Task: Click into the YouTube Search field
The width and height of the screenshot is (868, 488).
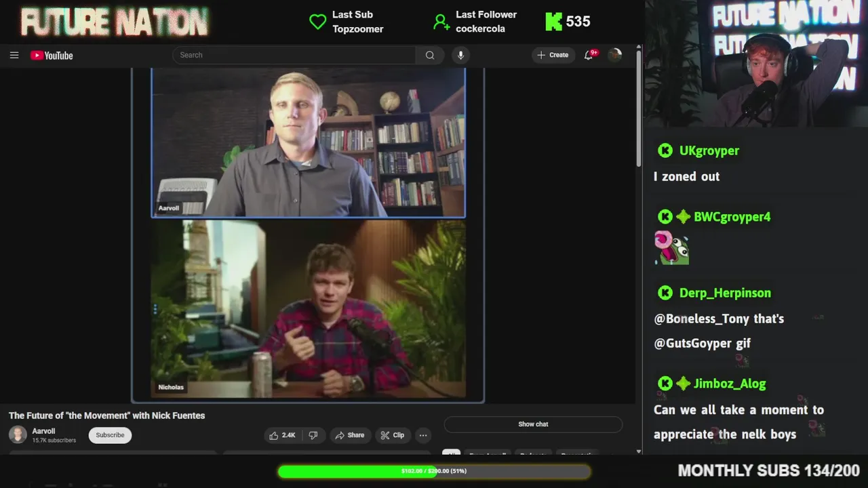Action: tap(294, 55)
